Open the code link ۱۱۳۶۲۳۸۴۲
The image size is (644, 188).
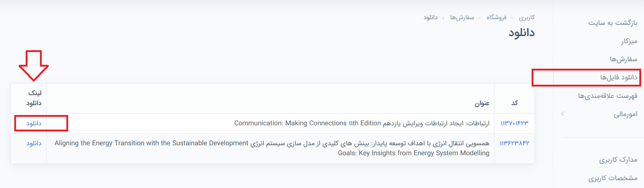(x=514, y=143)
